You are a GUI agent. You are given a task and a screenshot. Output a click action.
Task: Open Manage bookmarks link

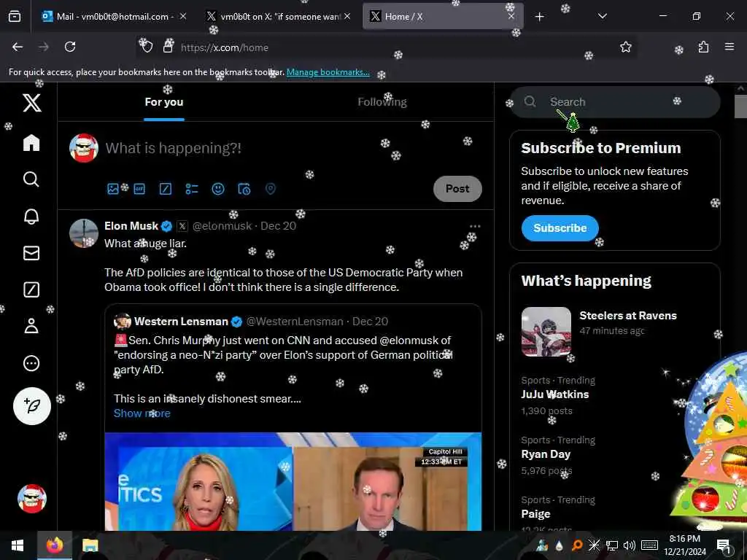(328, 72)
